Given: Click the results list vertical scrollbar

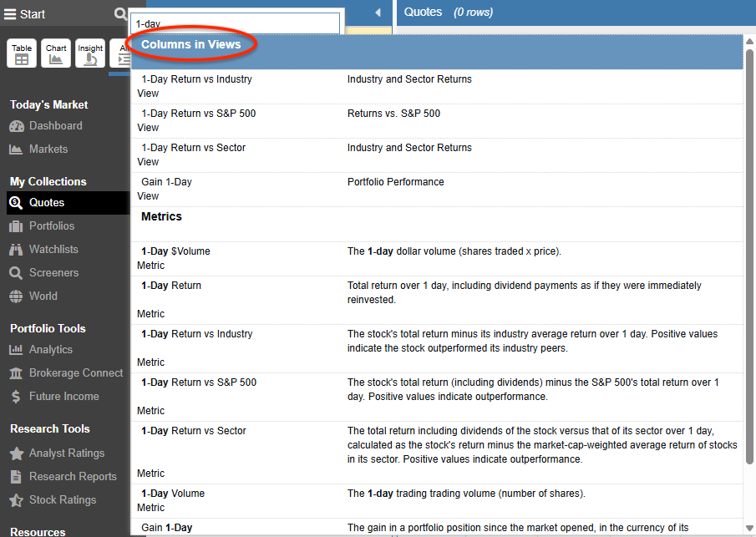Looking at the screenshot, I should (x=749, y=256).
